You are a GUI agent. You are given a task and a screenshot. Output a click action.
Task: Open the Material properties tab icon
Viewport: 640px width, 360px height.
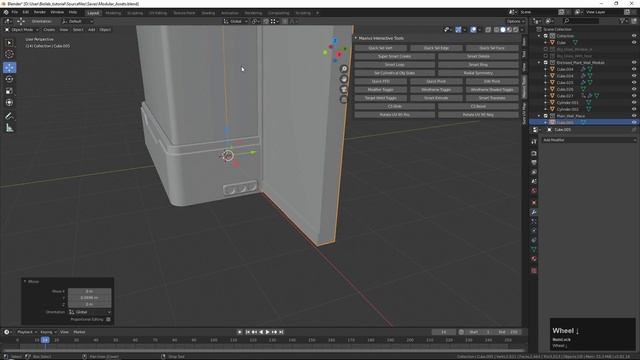click(534, 259)
